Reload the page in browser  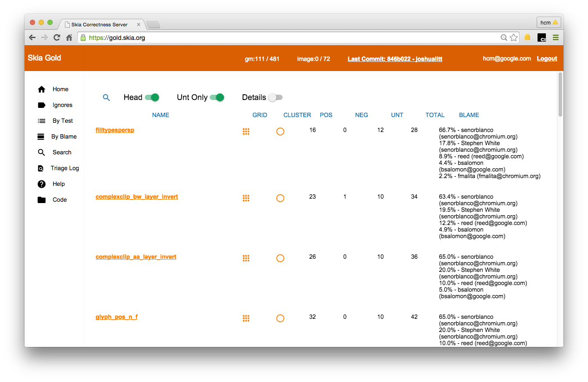point(57,38)
